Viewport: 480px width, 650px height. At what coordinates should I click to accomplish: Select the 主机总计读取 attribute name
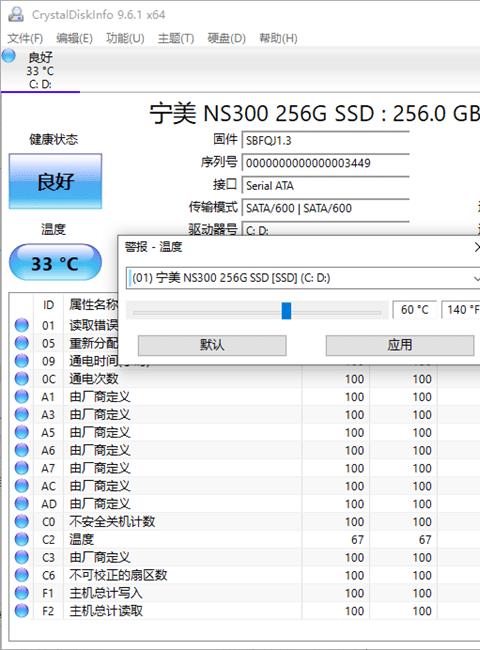[106, 610]
